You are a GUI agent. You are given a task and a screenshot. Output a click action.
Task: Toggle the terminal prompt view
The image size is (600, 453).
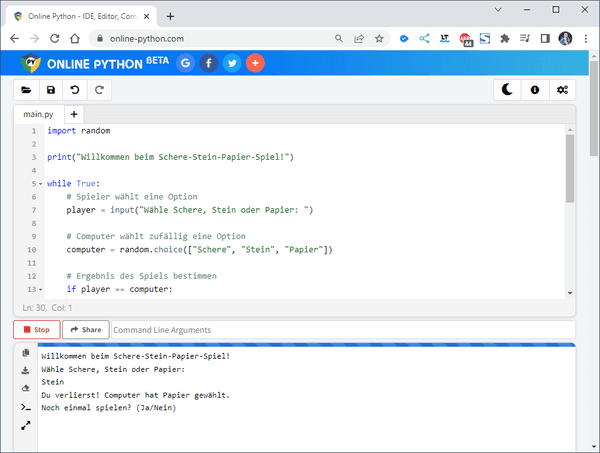click(25, 407)
